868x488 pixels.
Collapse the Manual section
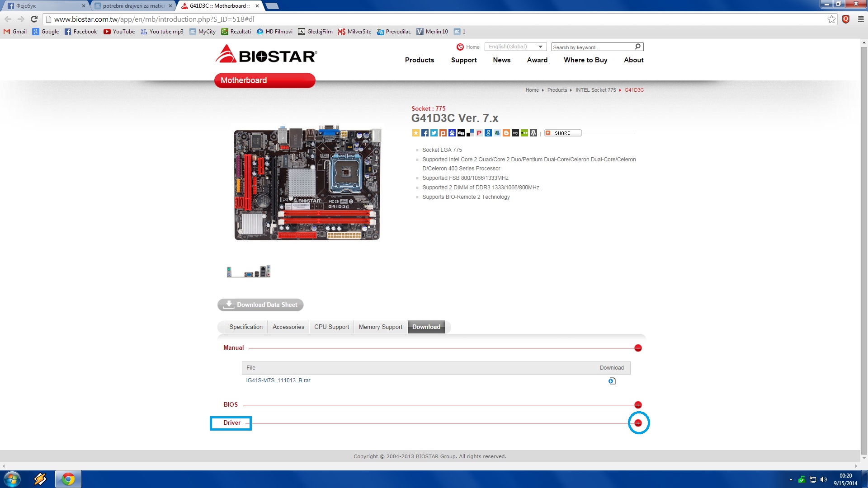pos(638,348)
